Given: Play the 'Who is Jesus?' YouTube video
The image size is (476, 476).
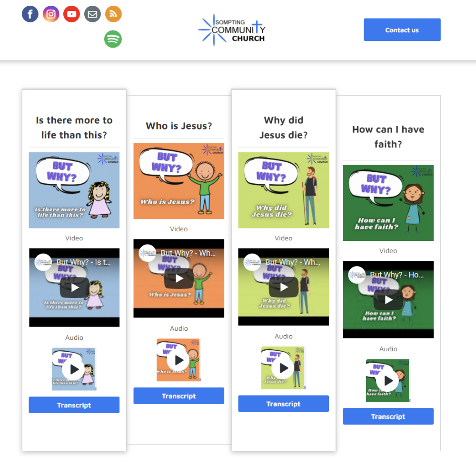Looking at the screenshot, I should pos(179,278).
